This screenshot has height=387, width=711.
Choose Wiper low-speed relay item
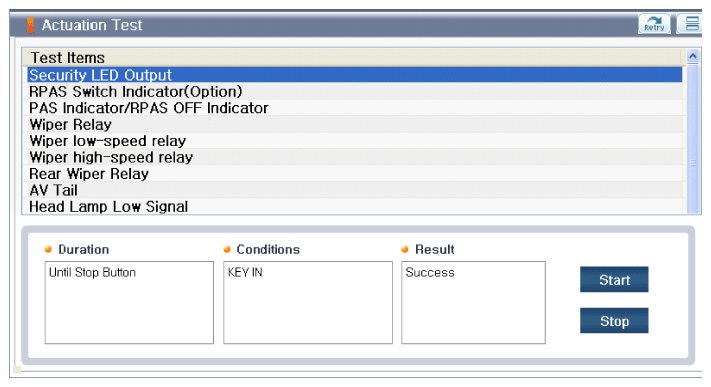click(354, 141)
